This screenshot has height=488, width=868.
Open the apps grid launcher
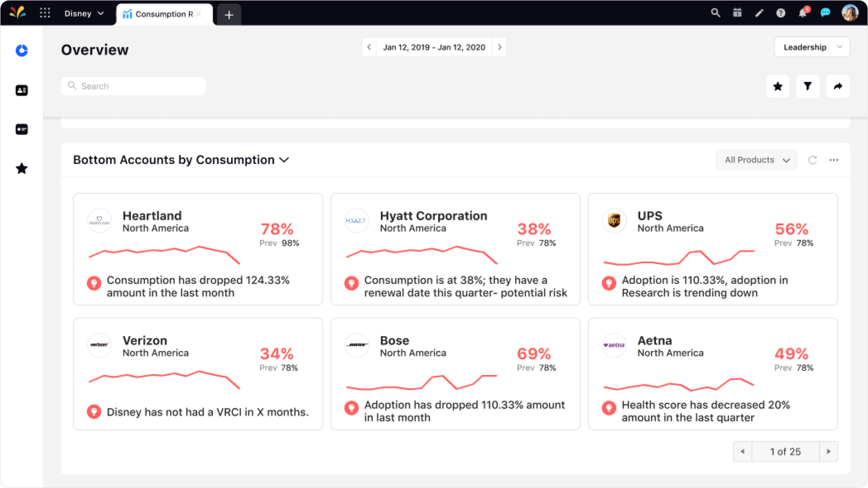(x=45, y=13)
